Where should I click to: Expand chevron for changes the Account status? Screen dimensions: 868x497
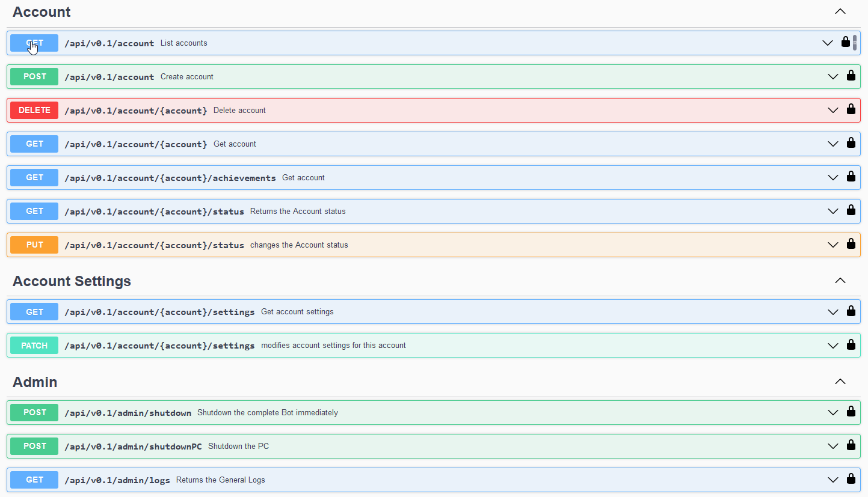(833, 245)
